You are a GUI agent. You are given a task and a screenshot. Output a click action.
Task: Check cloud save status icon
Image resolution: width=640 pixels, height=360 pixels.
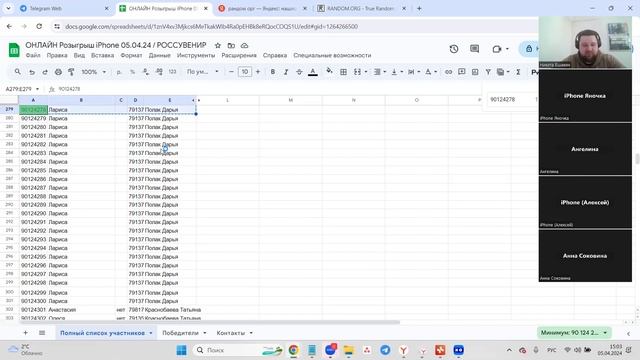[x=244, y=45]
